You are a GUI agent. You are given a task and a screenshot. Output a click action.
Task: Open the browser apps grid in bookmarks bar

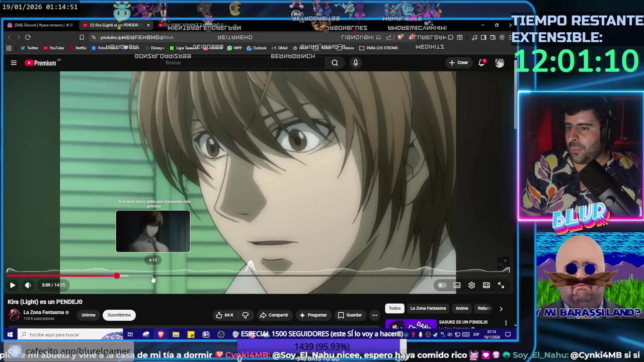click(9, 48)
